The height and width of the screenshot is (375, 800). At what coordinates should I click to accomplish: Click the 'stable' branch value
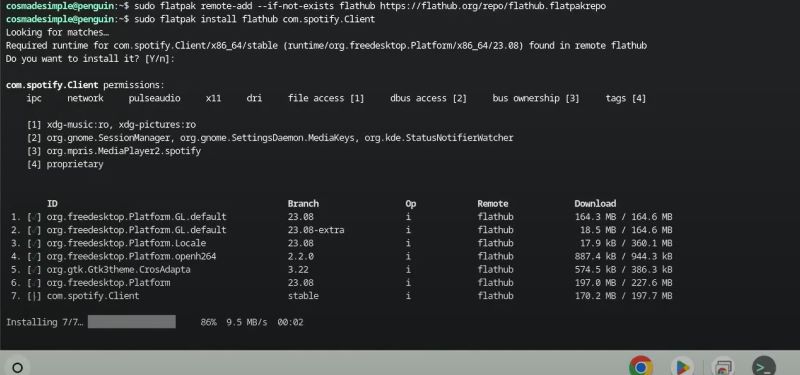[x=303, y=296]
